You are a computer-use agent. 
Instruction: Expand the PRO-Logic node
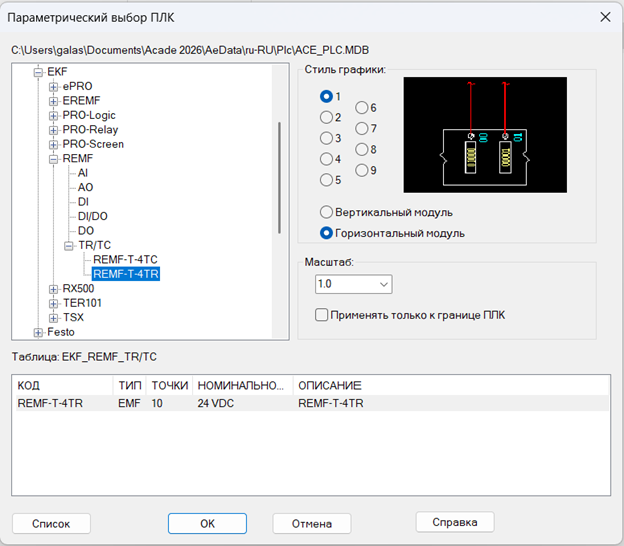pyautogui.click(x=53, y=116)
